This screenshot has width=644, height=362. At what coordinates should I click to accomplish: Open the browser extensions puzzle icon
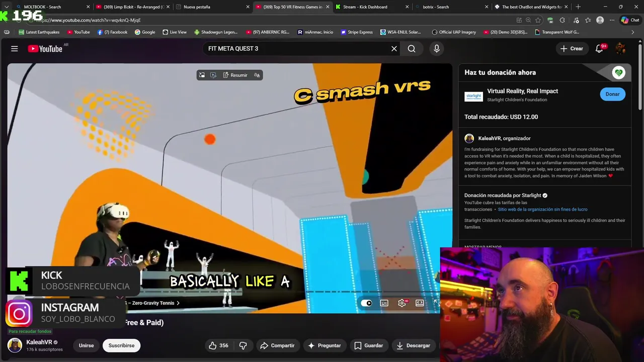click(x=562, y=20)
